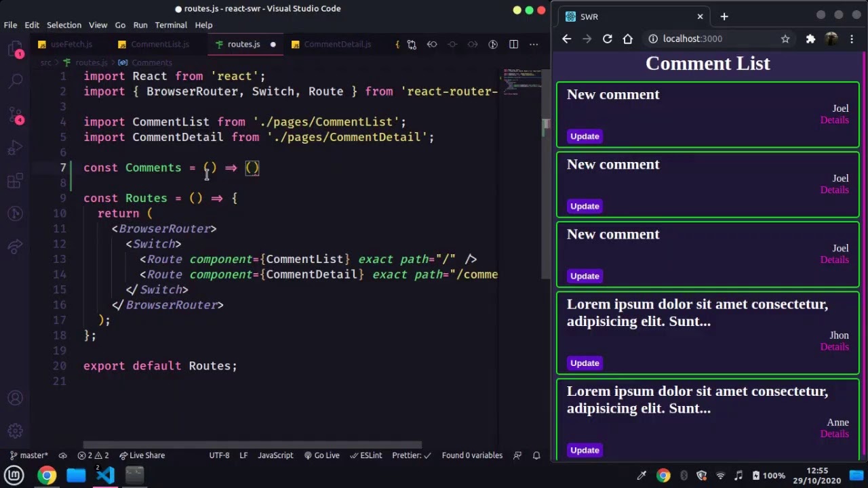The height and width of the screenshot is (488, 868).
Task: Switch to the useFetch.js editor tab
Action: coord(71,44)
